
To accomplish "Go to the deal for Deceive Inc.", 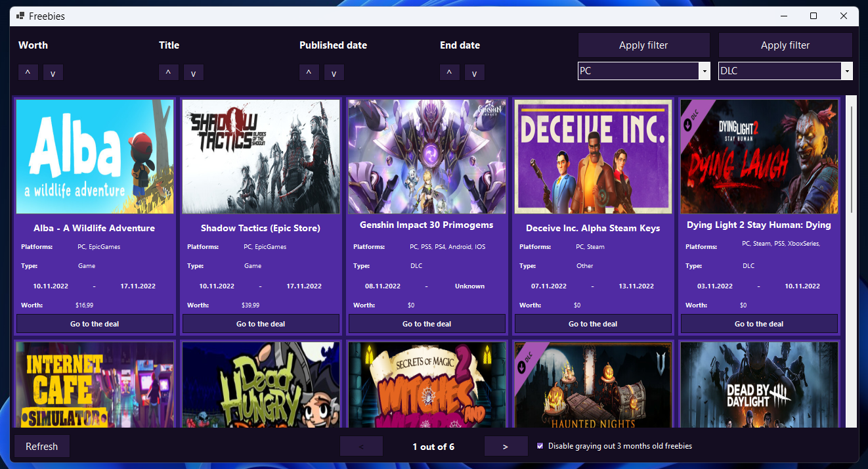I will pos(593,324).
